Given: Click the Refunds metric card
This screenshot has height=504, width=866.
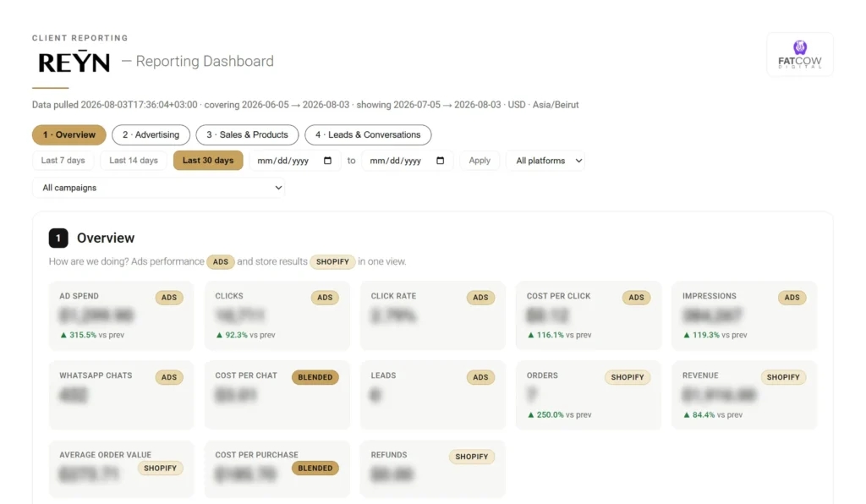Looking at the screenshot, I should [432, 469].
